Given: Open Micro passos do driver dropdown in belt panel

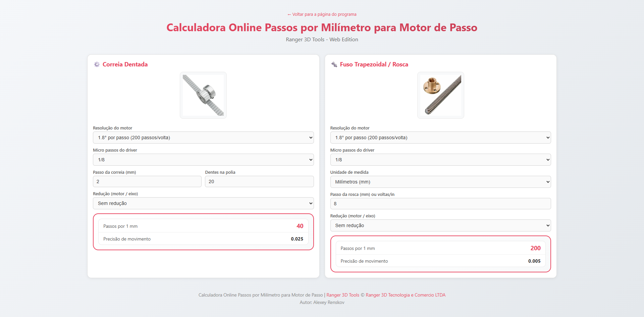Looking at the screenshot, I should [x=203, y=160].
